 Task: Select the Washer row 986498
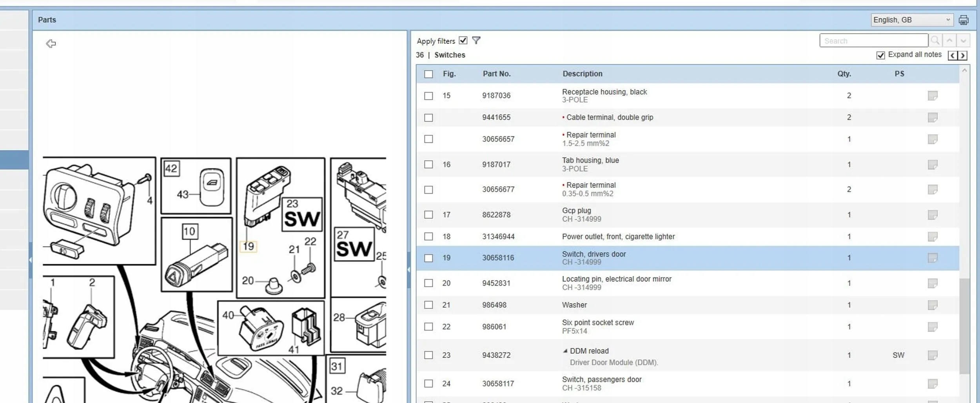(688, 305)
